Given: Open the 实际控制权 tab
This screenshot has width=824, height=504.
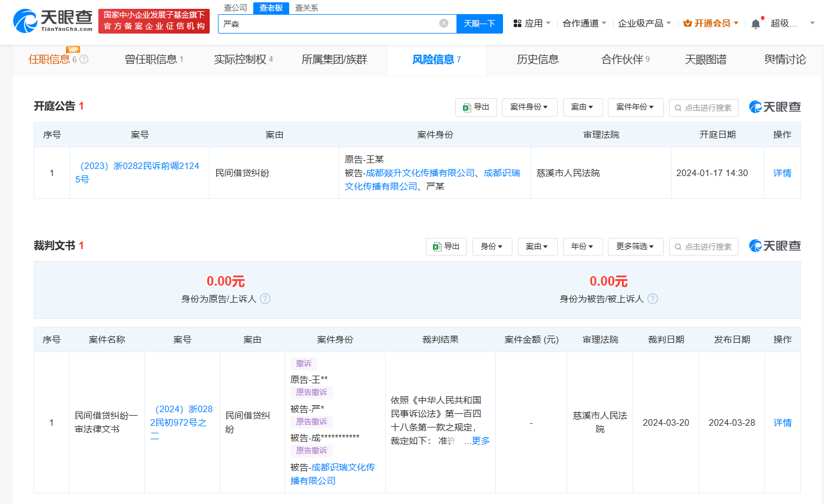Looking at the screenshot, I should pos(243,59).
